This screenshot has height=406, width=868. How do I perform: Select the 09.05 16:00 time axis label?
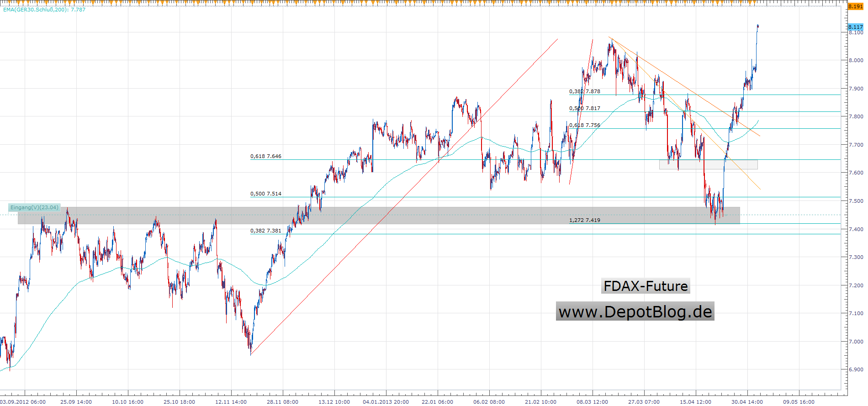coord(799,402)
